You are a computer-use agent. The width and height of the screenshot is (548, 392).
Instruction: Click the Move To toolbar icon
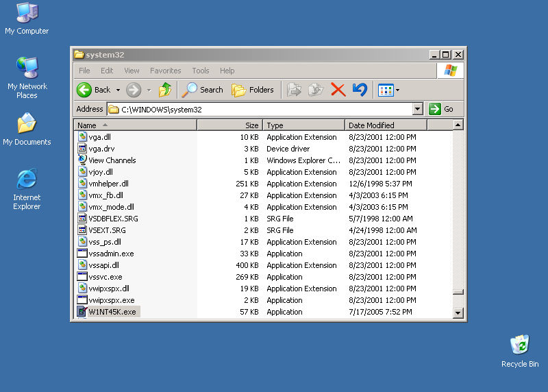click(x=294, y=90)
